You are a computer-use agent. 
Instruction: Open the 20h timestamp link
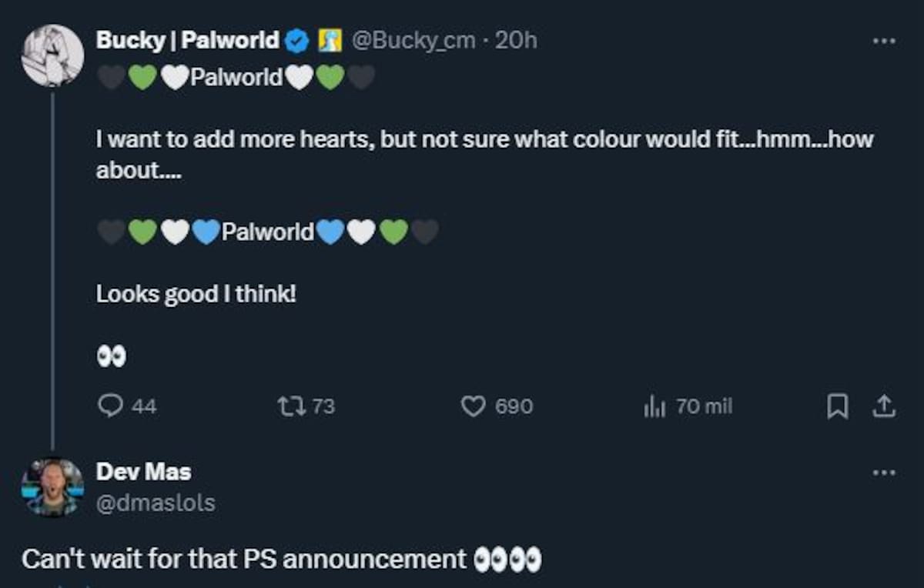tap(516, 41)
